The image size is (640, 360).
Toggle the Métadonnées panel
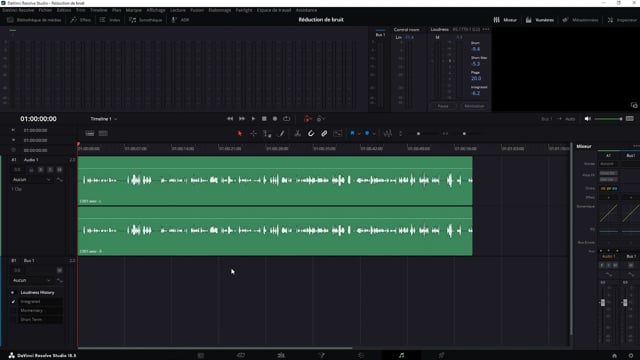(x=580, y=20)
